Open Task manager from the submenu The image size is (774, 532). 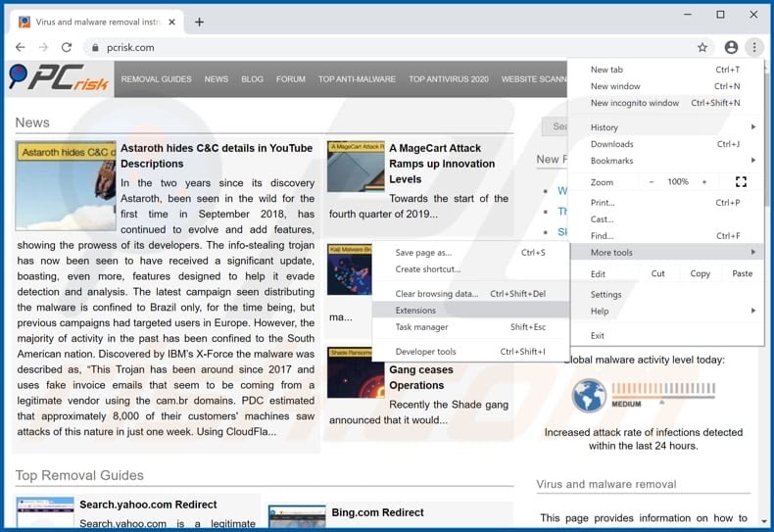tap(470, 327)
